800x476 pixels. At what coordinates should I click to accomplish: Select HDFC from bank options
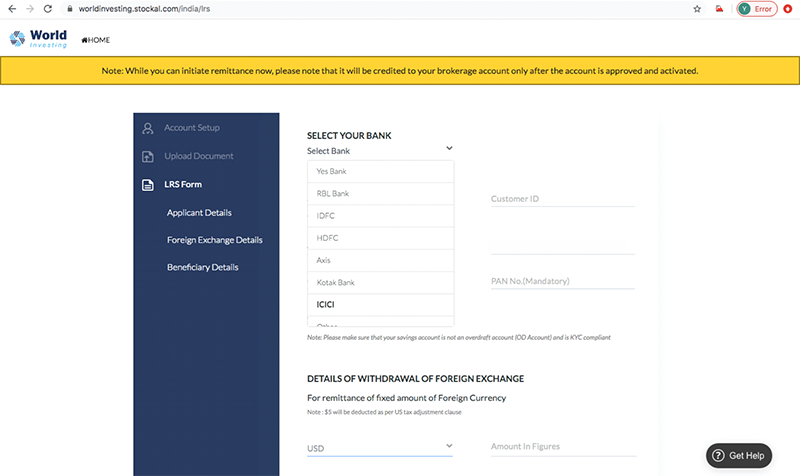tap(329, 237)
